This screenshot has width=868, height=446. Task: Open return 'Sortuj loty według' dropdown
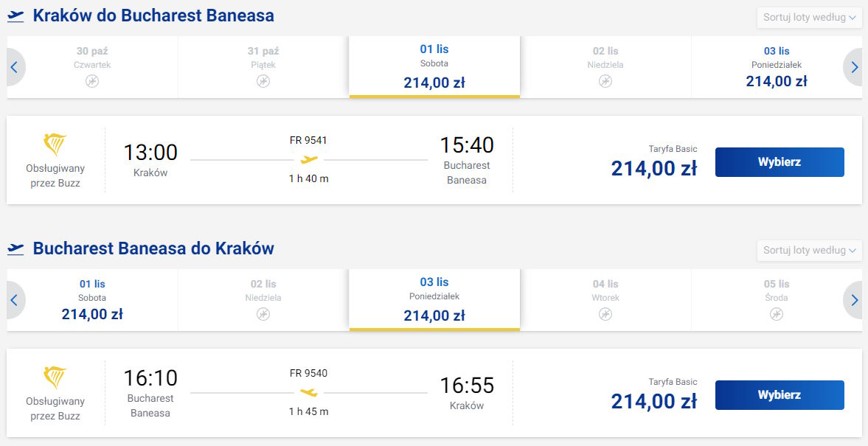point(809,250)
